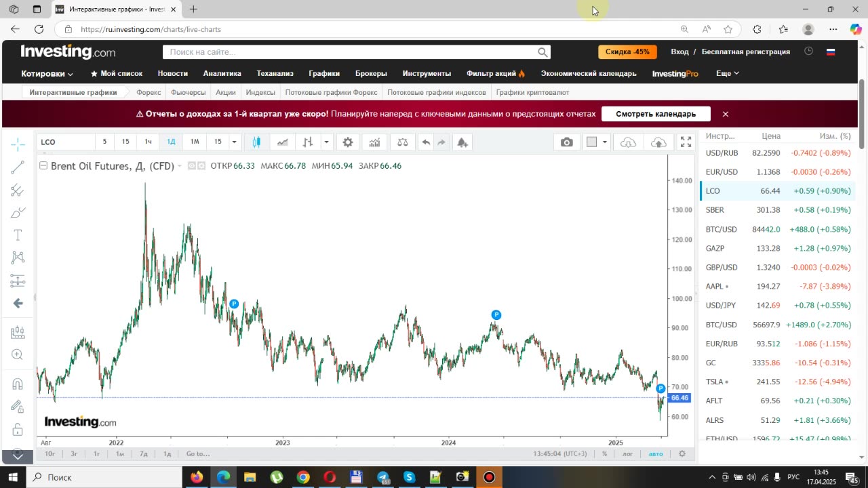This screenshot has height=488, width=868.
Task: Open bottom-right chart settings gear
Action: (x=682, y=453)
